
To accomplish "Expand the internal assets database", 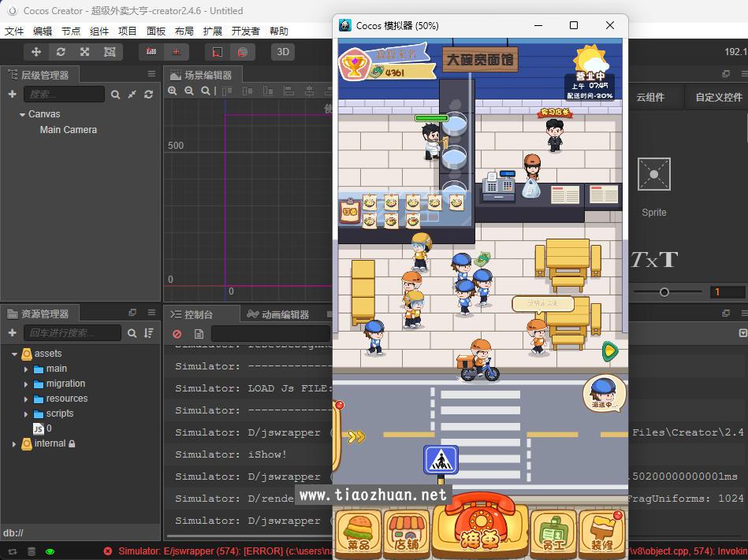I will (x=14, y=443).
